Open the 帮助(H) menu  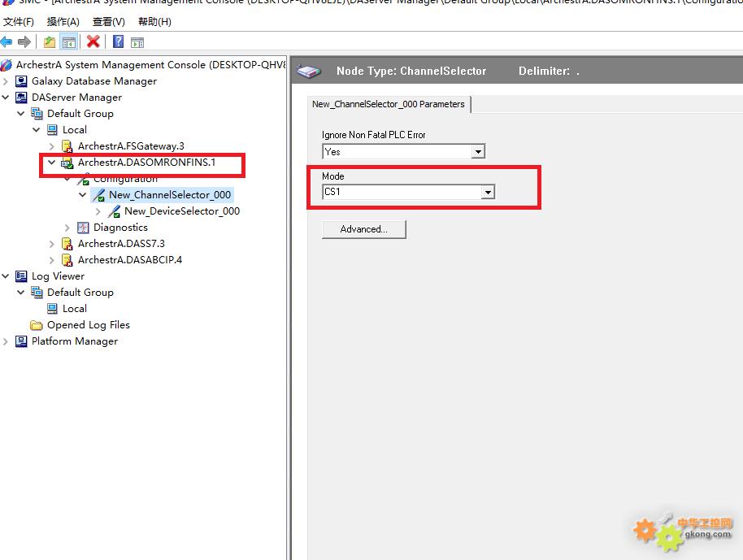(154, 22)
